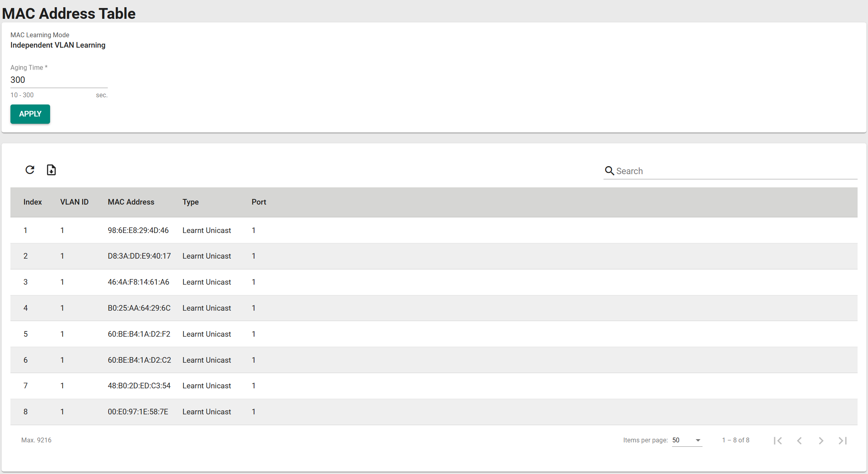Go to the first page

778,440
